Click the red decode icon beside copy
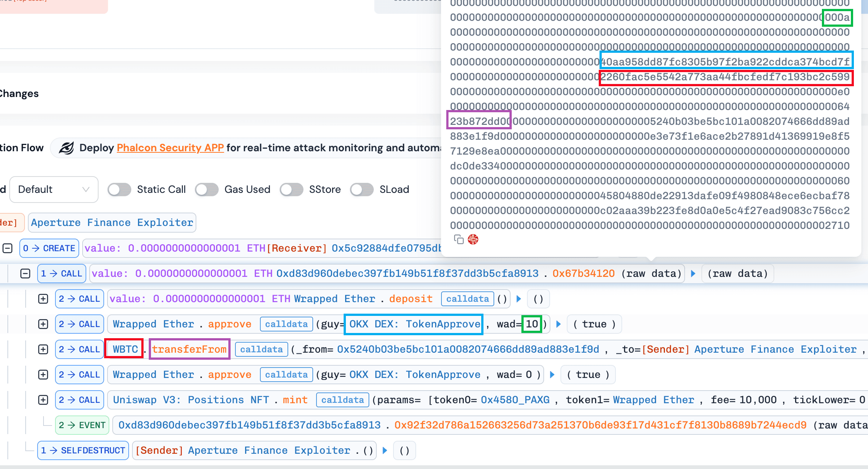The height and width of the screenshot is (469, 868). tap(473, 240)
